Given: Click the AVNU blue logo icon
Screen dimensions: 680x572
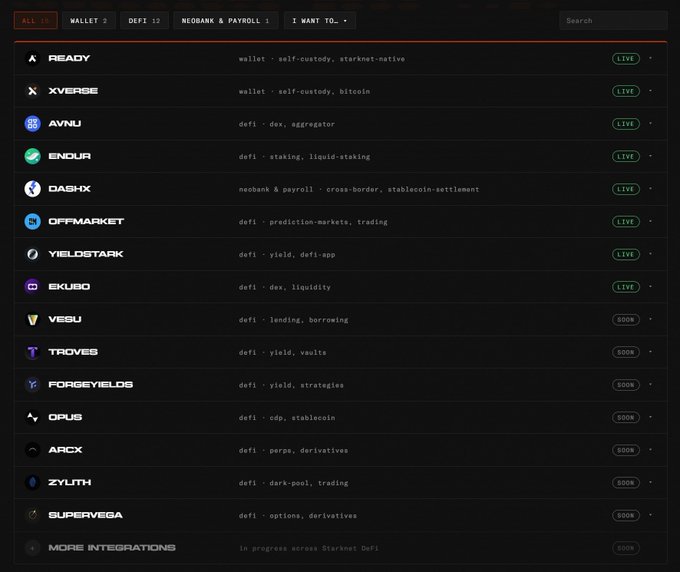Looking at the screenshot, I should [x=33, y=124].
